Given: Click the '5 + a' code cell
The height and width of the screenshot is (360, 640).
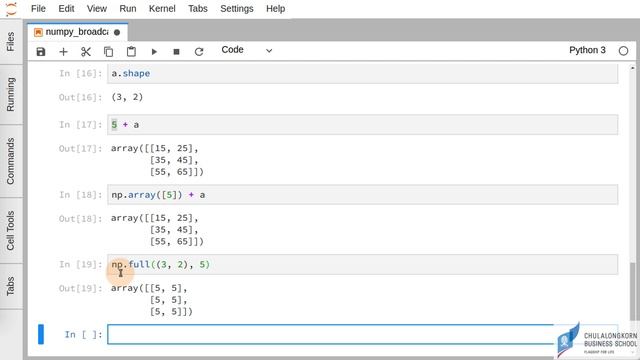Looking at the screenshot, I should point(363,124).
